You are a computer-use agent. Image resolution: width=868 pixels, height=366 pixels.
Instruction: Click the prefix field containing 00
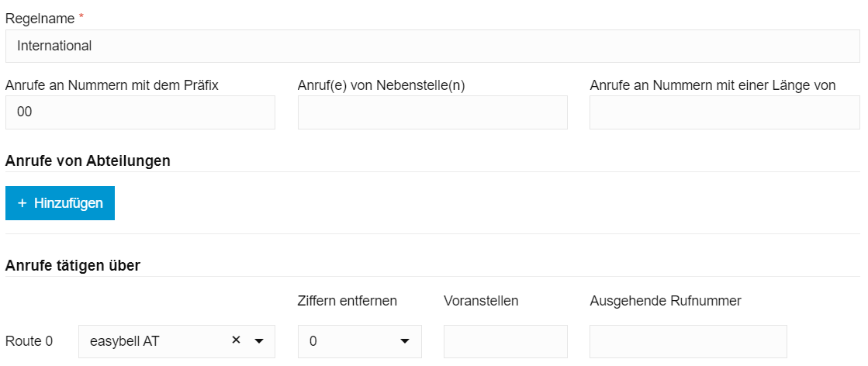pyautogui.click(x=140, y=112)
